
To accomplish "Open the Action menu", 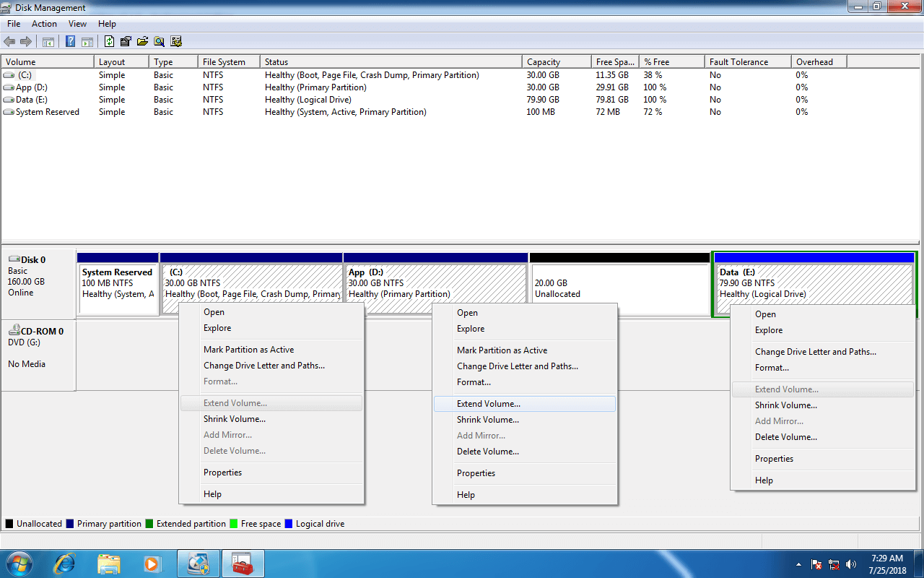I will [x=44, y=24].
